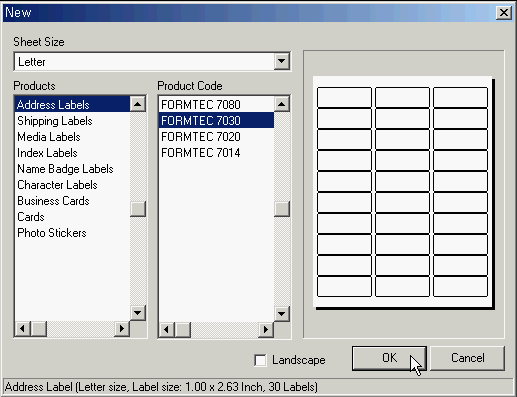
Task: Choose Cards in Products list
Action: (72, 217)
